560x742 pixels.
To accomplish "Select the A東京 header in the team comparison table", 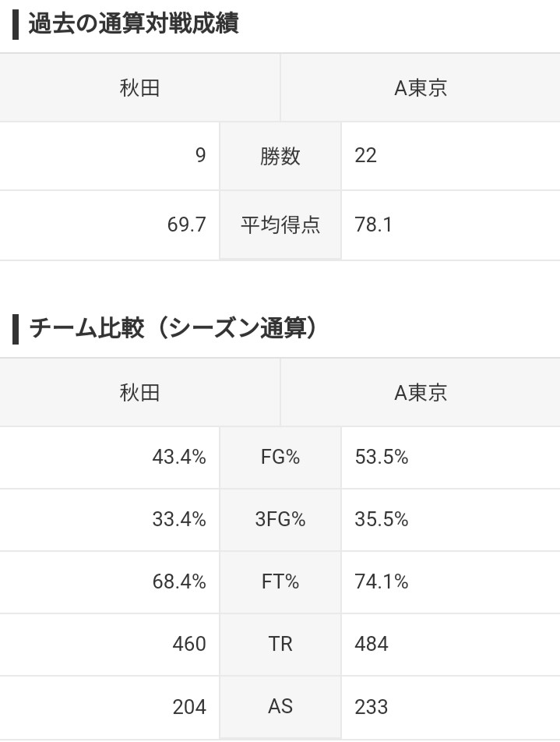I will 421,393.
